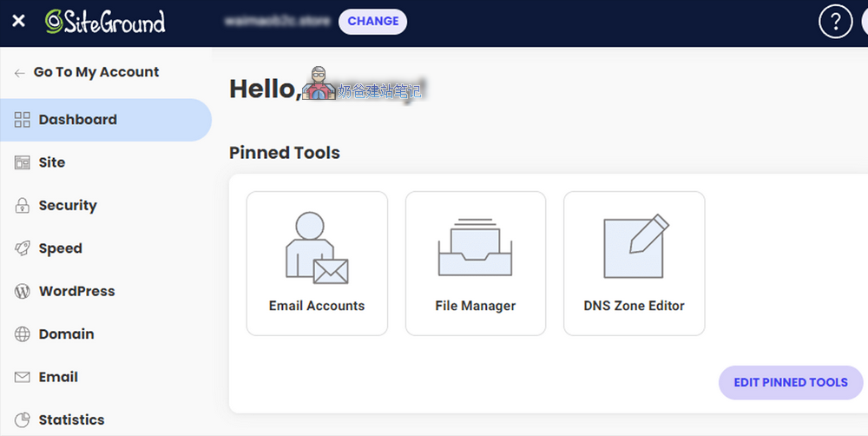
Task: Close the sidebar with the X icon
Action: tap(19, 21)
